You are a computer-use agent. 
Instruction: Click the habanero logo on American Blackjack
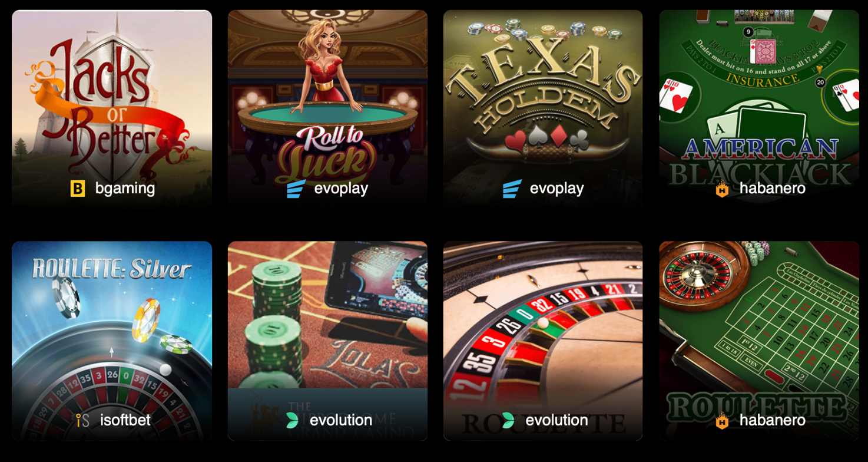point(722,189)
